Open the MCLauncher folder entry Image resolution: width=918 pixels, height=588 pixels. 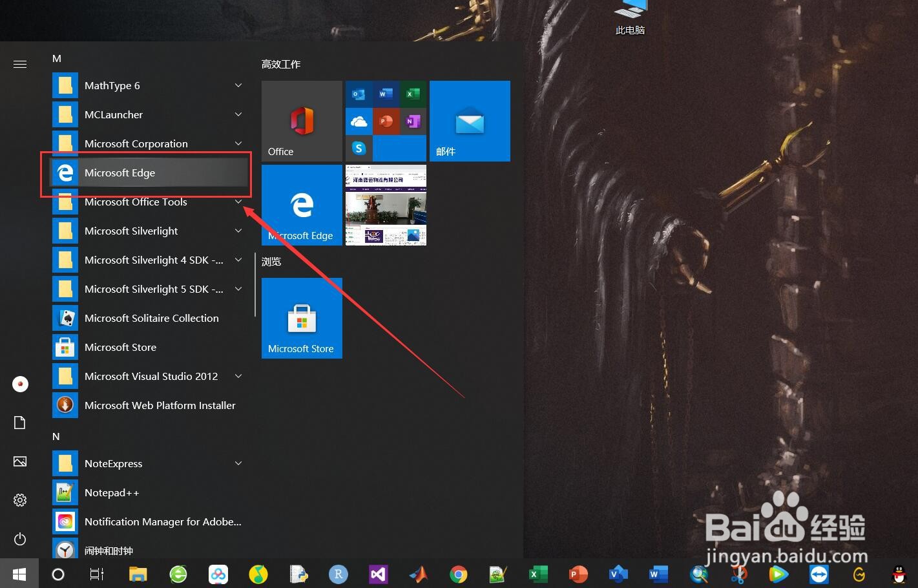(150, 114)
